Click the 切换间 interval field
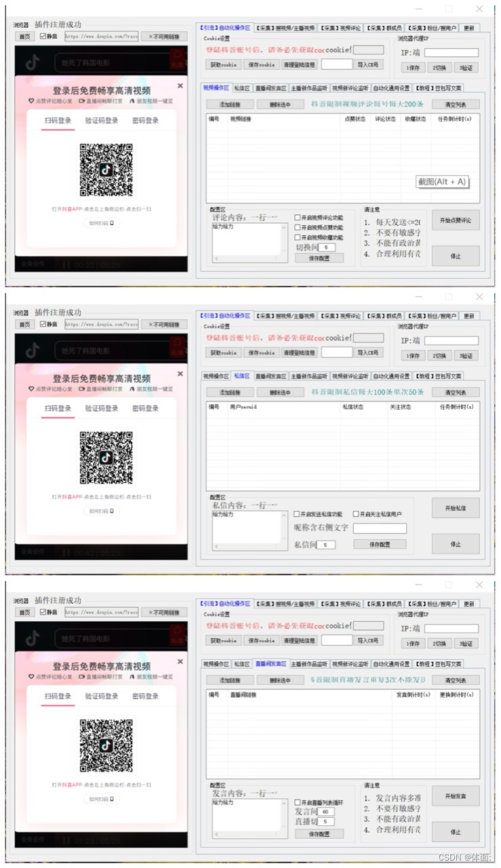The height and width of the screenshot is (868, 501). [x=325, y=248]
